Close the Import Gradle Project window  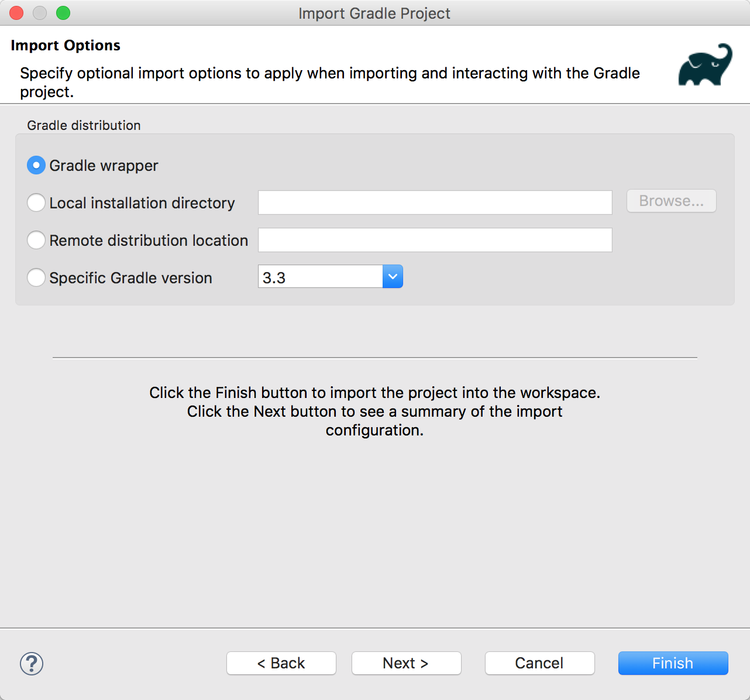(x=16, y=13)
